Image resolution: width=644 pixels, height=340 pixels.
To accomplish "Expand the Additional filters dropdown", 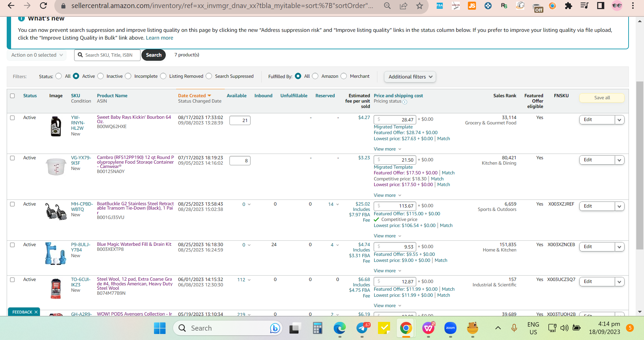I will (410, 77).
